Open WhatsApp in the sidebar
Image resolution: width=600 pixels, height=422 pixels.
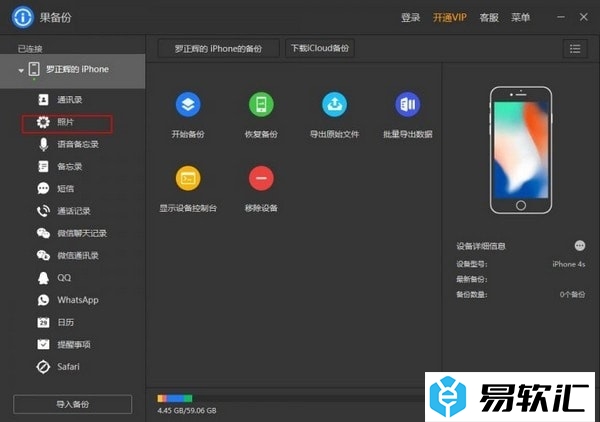tap(68, 300)
